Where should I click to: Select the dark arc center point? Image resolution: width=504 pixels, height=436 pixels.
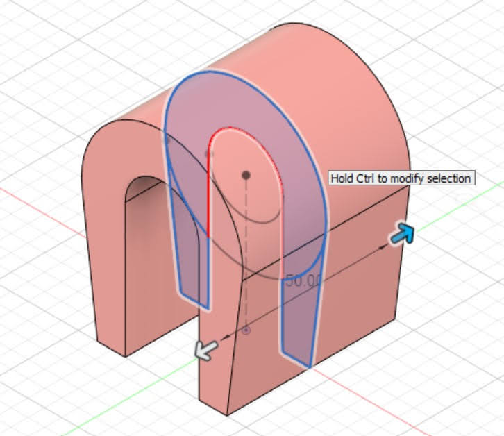(x=246, y=176)
